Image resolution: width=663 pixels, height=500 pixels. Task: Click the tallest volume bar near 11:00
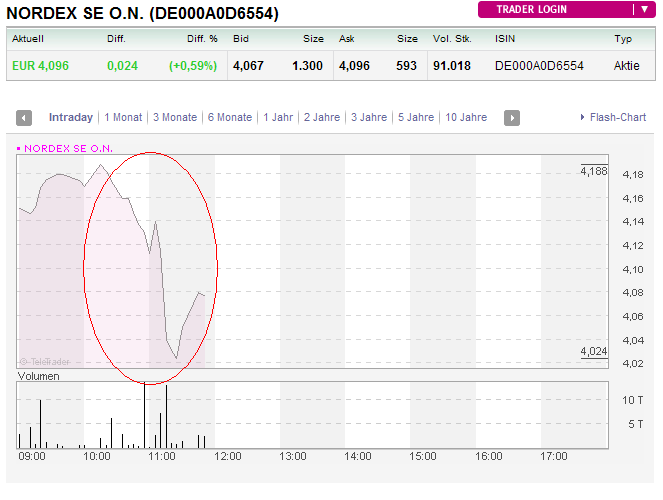pos(144,415)
